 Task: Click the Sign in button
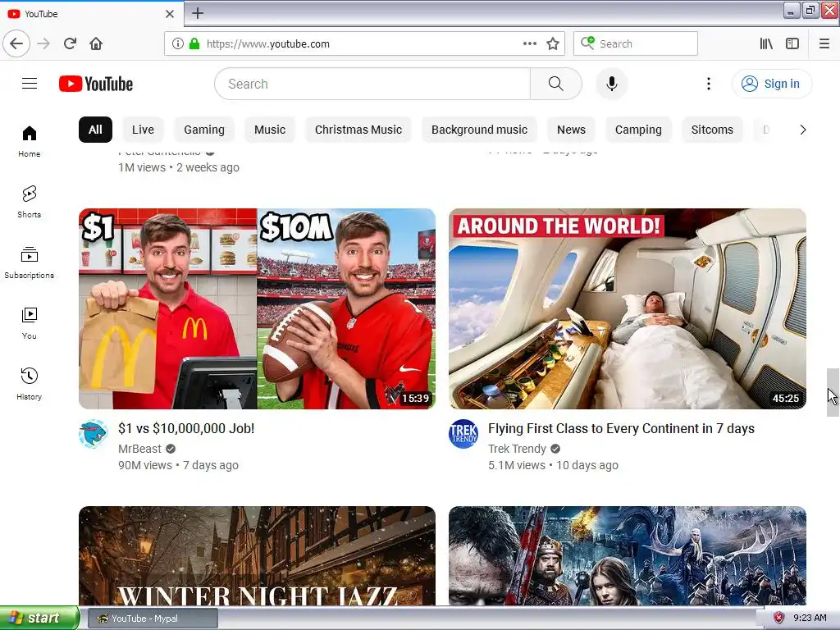coord(771,84)
